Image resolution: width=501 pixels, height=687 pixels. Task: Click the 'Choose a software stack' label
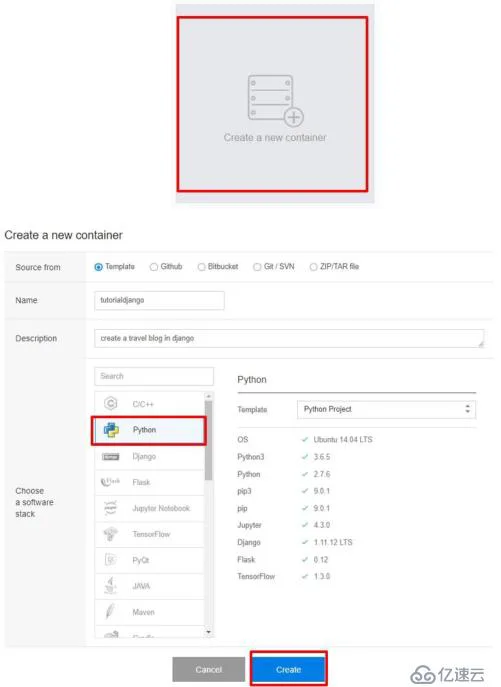click(x=34, y=502)
